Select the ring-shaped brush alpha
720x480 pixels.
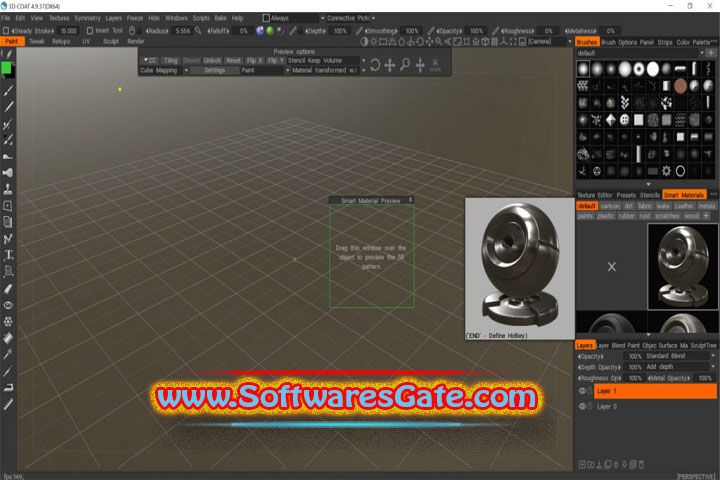coord(681,171)
